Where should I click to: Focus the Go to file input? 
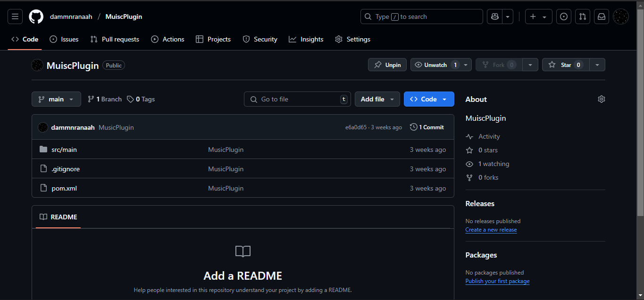297,99
